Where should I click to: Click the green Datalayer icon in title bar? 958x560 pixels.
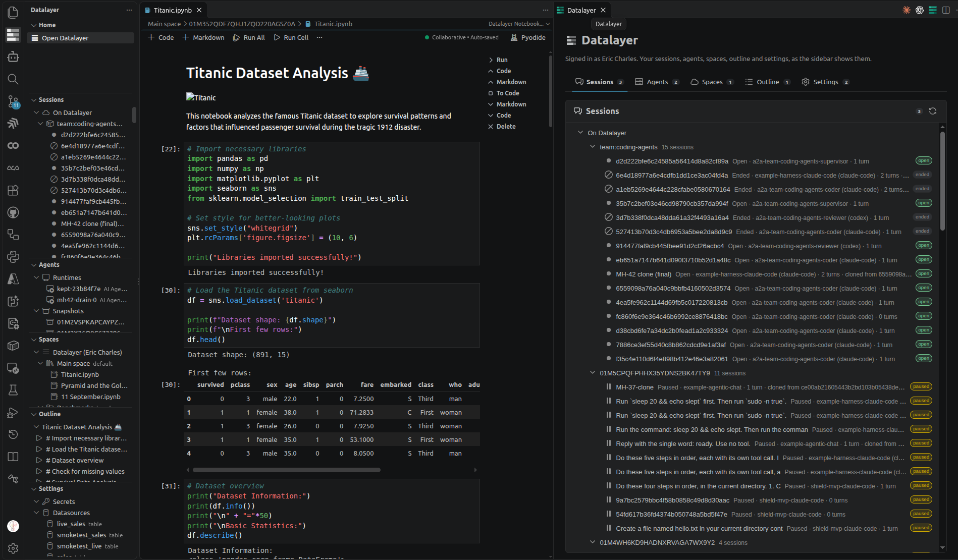(x=933, y=10)
